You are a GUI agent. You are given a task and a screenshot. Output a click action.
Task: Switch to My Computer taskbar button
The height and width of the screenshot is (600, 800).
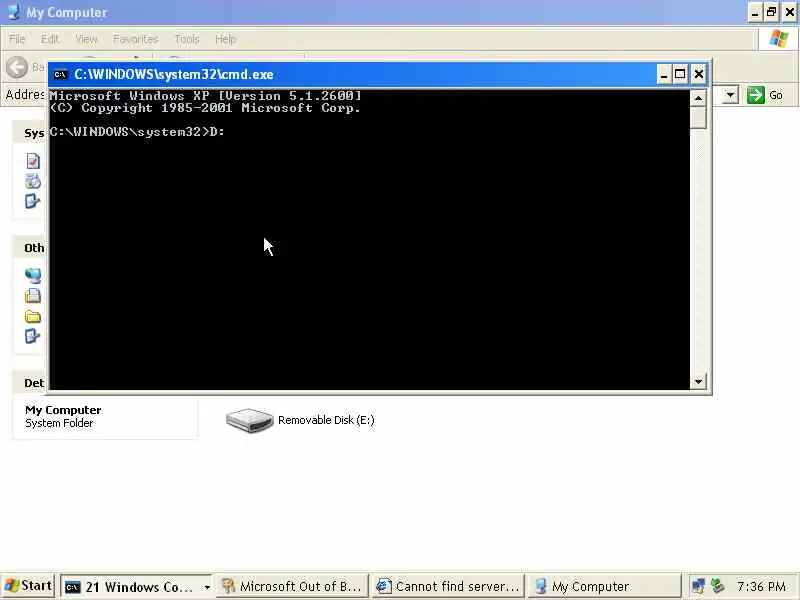[604, 587]
